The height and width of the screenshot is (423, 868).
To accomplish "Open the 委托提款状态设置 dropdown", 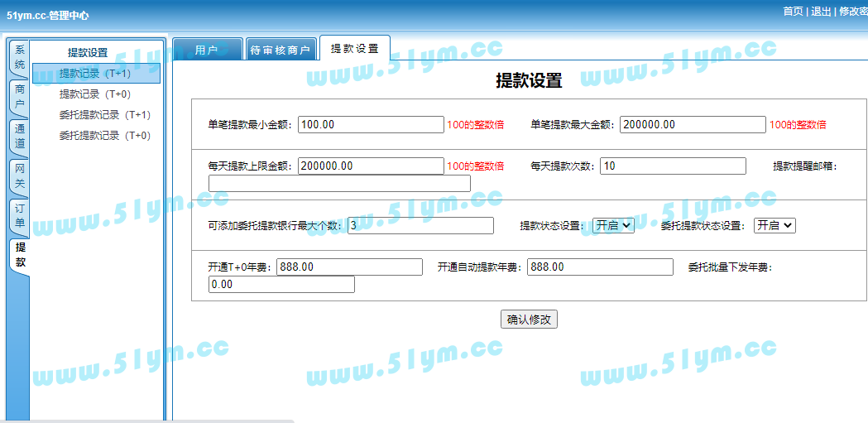I will [774, 225].
